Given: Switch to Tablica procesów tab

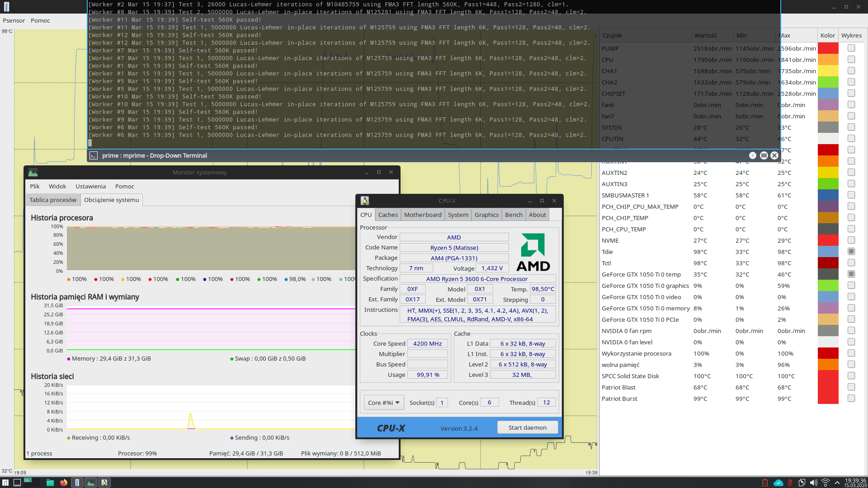Looking at the screenshot, I should tap(53, 200).
